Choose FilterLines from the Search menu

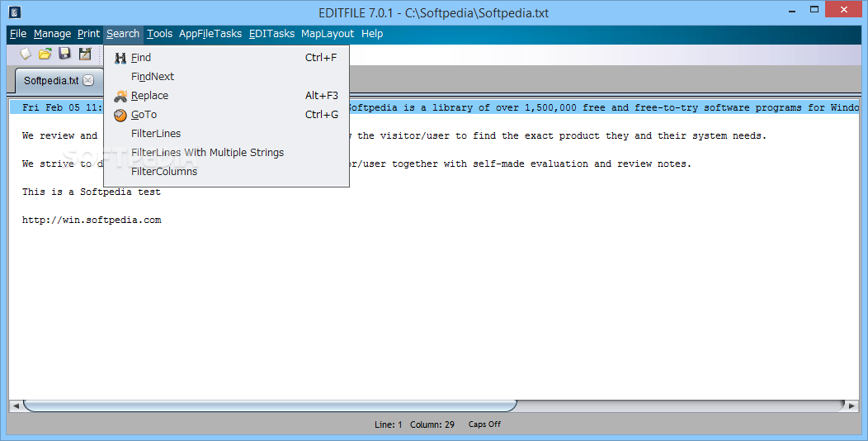click(x=226, y=134)
